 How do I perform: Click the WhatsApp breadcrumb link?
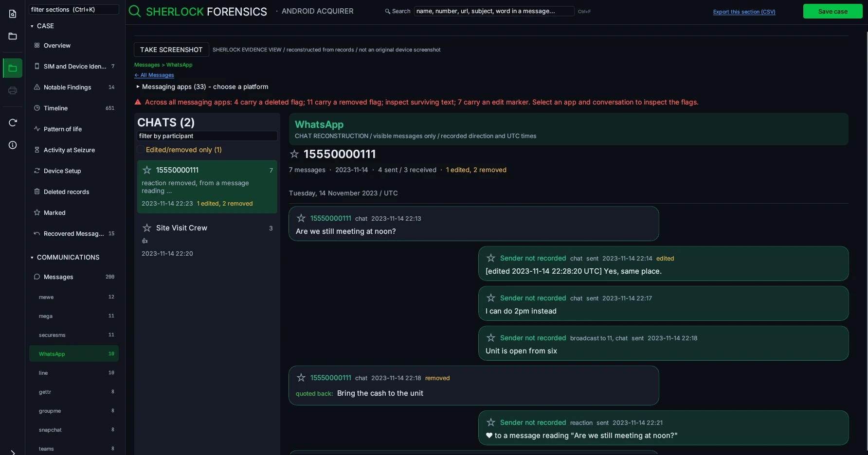(x=180, y=65)
